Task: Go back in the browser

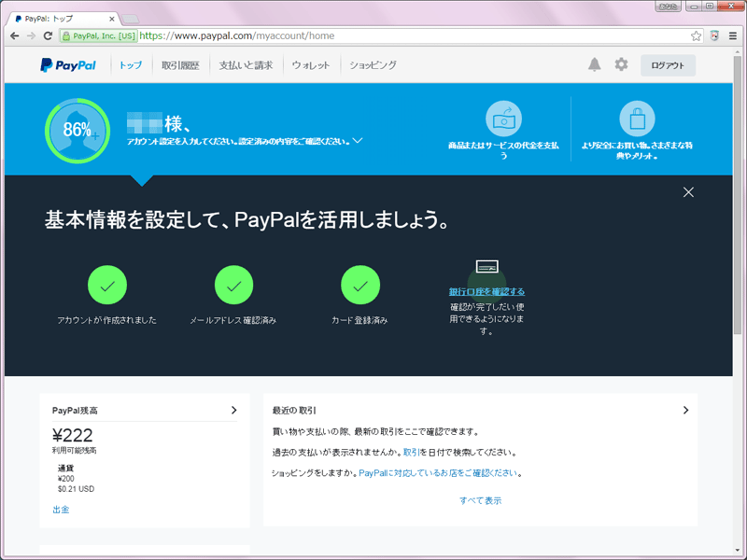Action: point(15,35)
